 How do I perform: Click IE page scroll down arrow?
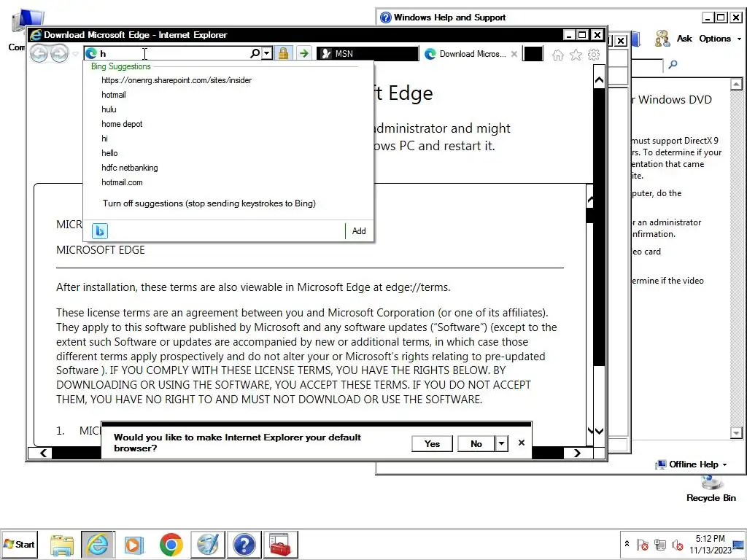599,431
